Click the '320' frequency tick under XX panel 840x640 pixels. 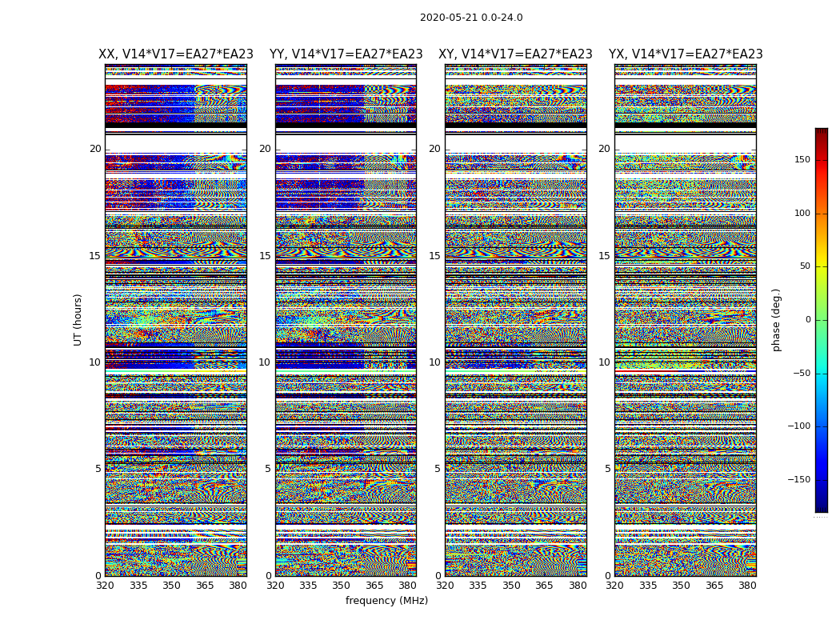[105, 586]
